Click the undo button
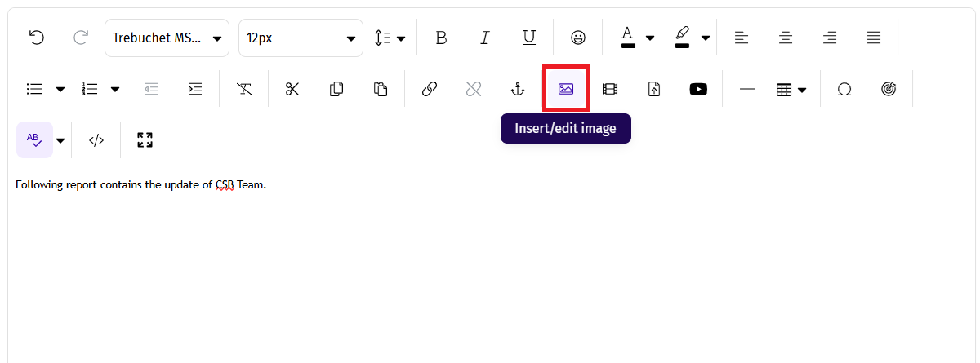This screenshot has height=363, width=980. [37, 38]
